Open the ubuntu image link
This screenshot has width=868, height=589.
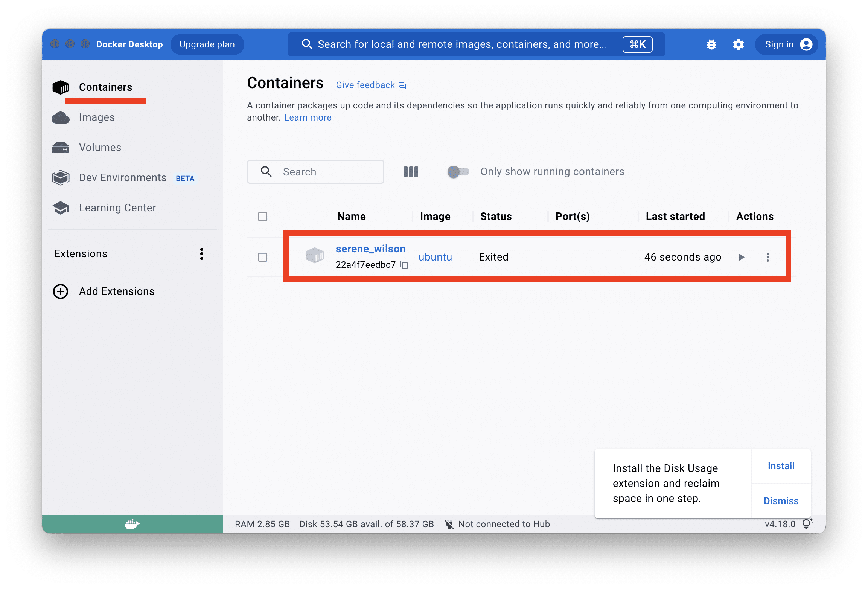(x=435, y=257)
